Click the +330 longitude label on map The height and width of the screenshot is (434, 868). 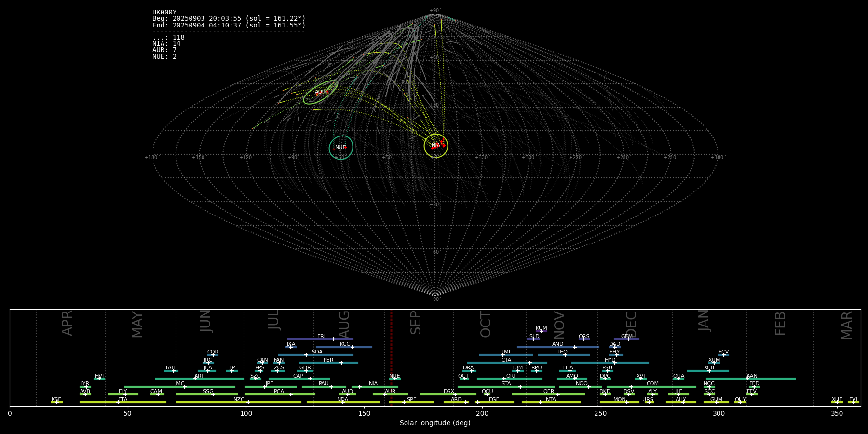tap(481, 158)
